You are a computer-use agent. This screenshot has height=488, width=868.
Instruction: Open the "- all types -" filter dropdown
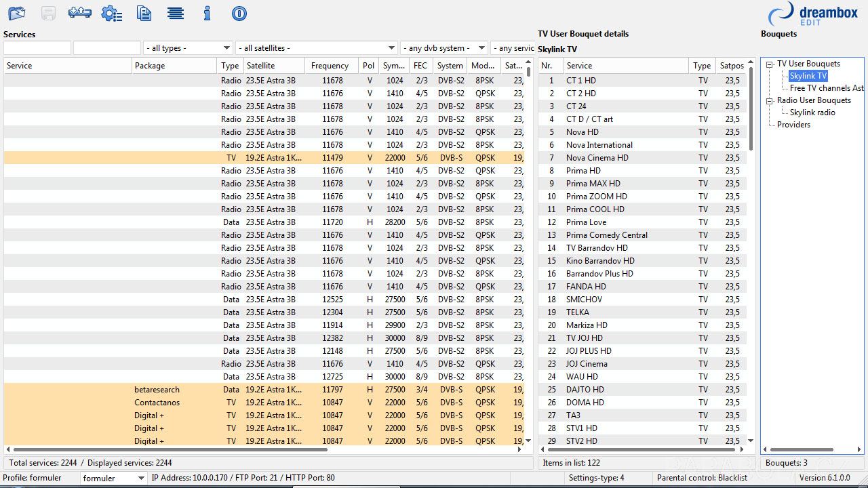188,48
